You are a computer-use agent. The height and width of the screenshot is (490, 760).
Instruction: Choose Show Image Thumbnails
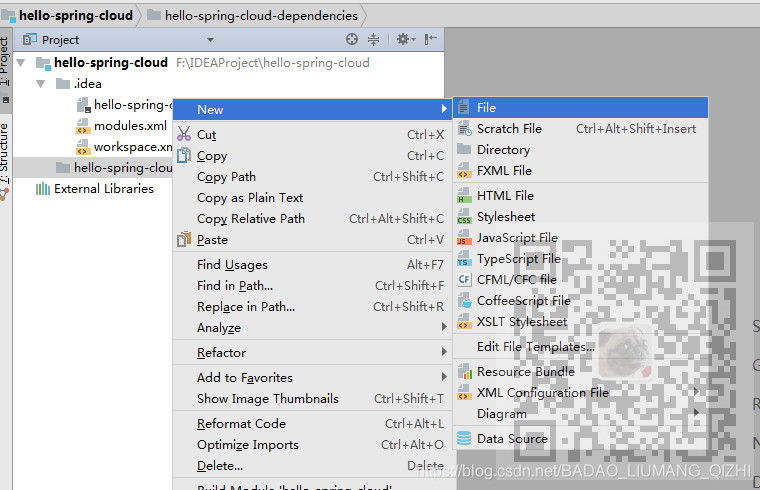pos(313,398)
